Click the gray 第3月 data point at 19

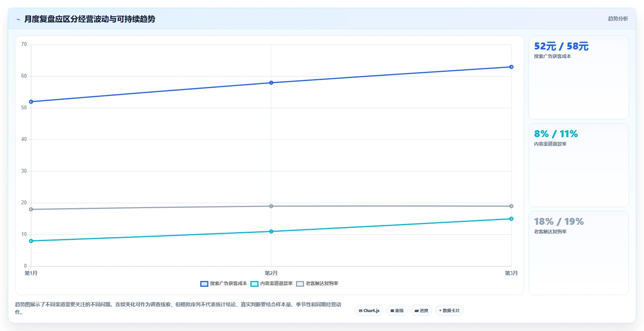[x=511, y=206]
